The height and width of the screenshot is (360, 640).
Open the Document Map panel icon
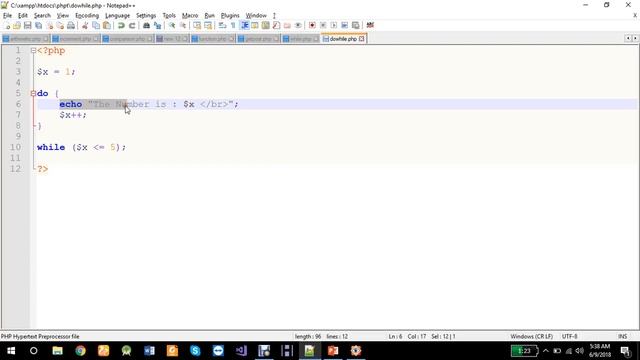point(266,25)
